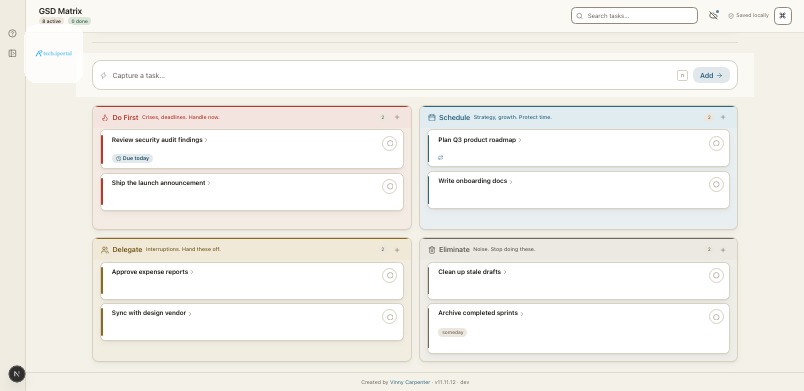Expand chevron on Plan Q3 product roadmap

(x=520, y=140)
